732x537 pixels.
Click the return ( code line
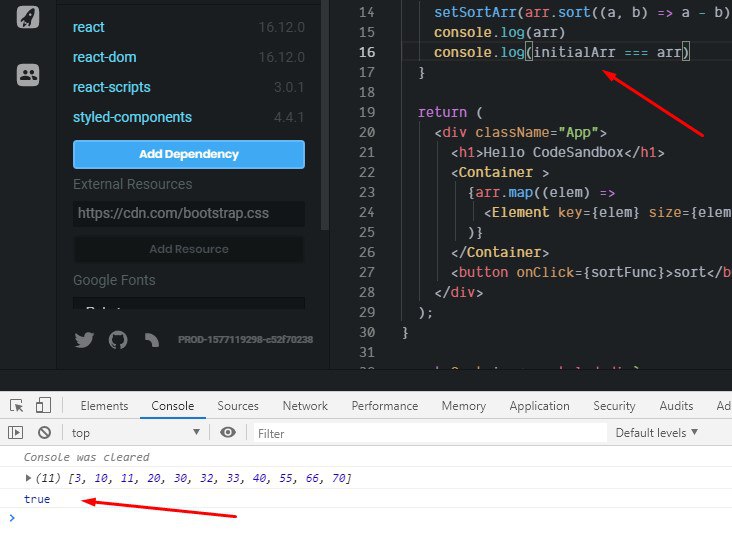tap(450, 113)
